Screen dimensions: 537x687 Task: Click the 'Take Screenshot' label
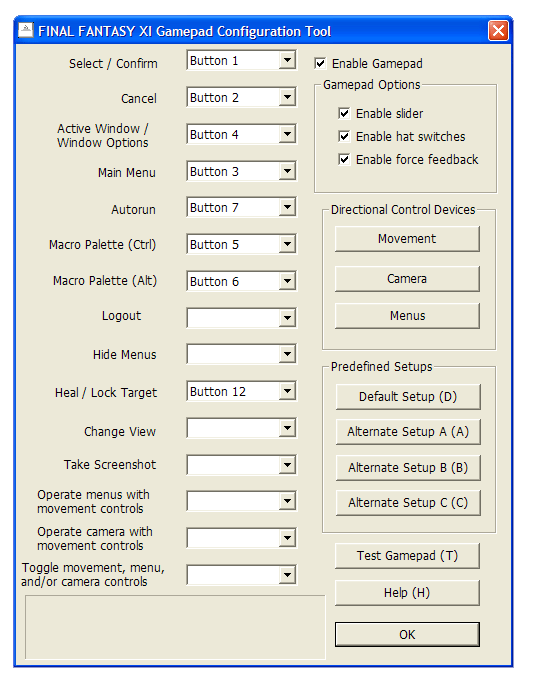[x=110, y=464]
